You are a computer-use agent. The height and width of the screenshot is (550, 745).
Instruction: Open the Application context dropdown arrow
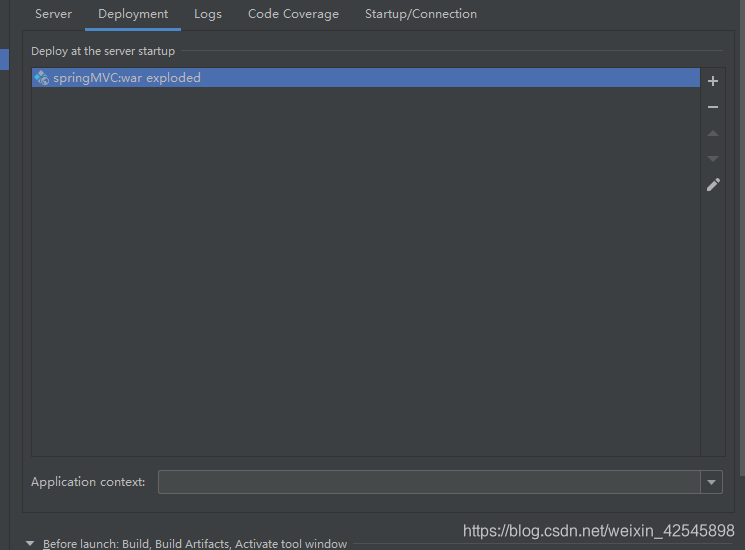pos(711,482)
